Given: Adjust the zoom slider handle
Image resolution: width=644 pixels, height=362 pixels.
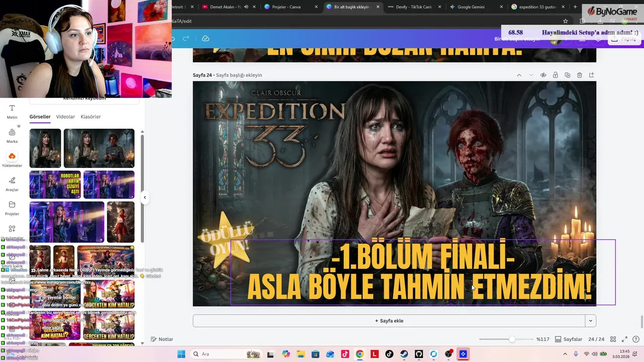Looking at the screenshot, I should pyautogui.click(x=512, y=339).
